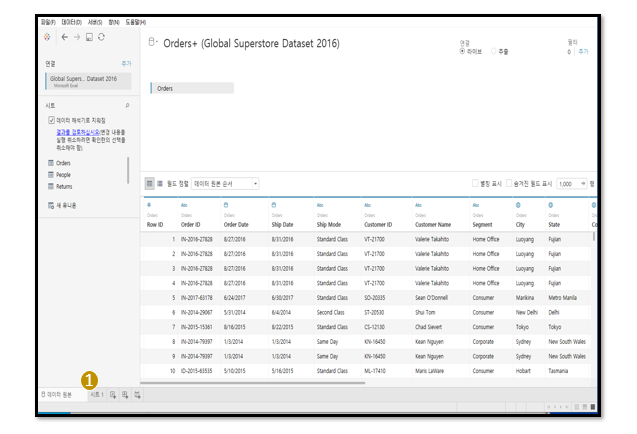Select Returns sheet in list
The width and height of the screenshot is (637, 434).
click(64, 187)
